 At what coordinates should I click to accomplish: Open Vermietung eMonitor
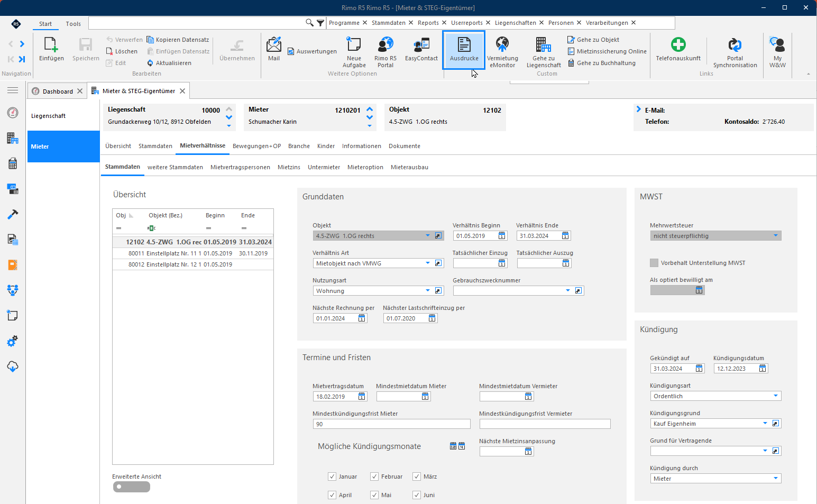pos(502,52)
